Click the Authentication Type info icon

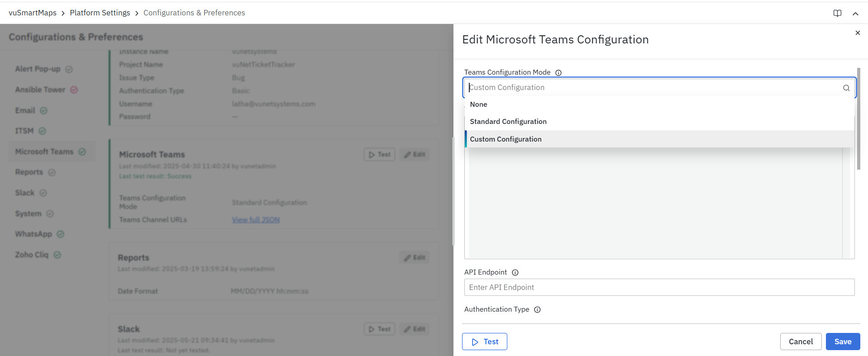[537, 310]
